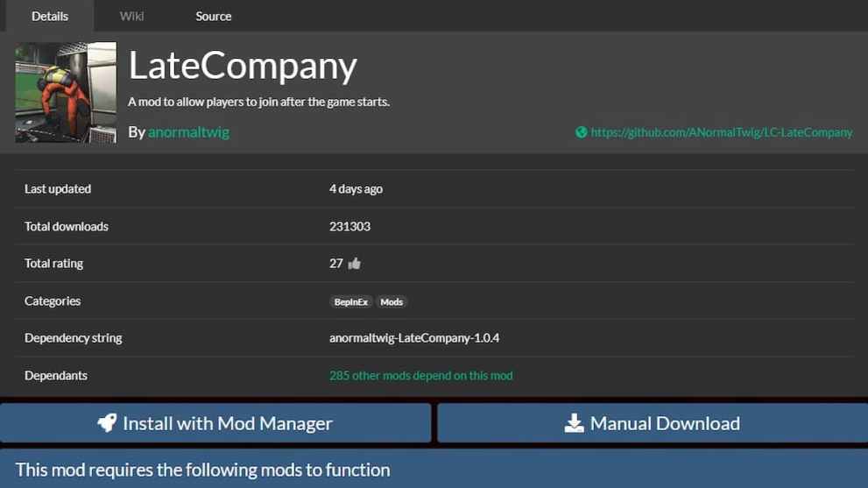
Task: Select the BepInEx category badge
Action: pyautogui.click(x=350, y=301)
